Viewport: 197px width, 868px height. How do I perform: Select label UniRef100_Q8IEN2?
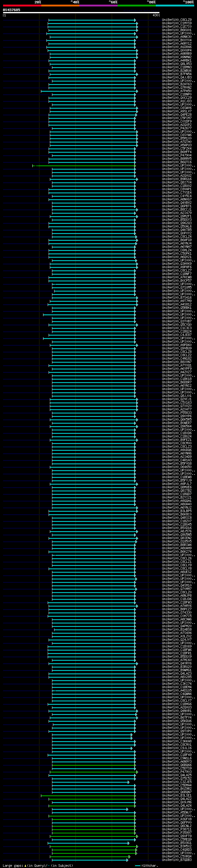(x=177, y=538)
